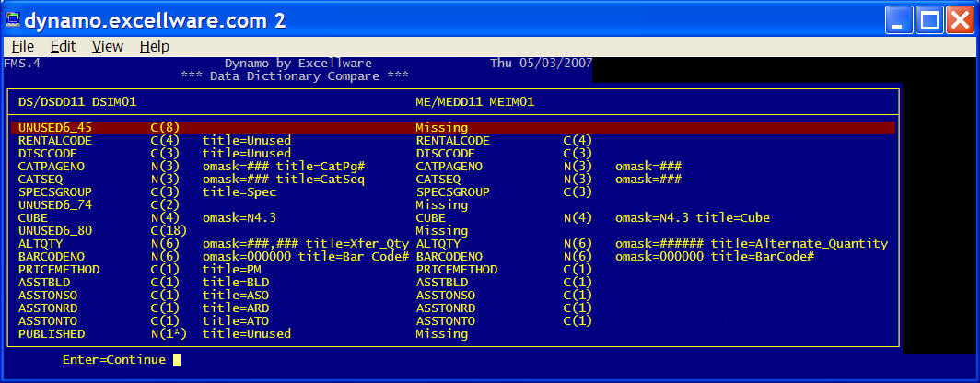Click right column CUBE field
The image size is (980, 383).
(x=431, y=218)
